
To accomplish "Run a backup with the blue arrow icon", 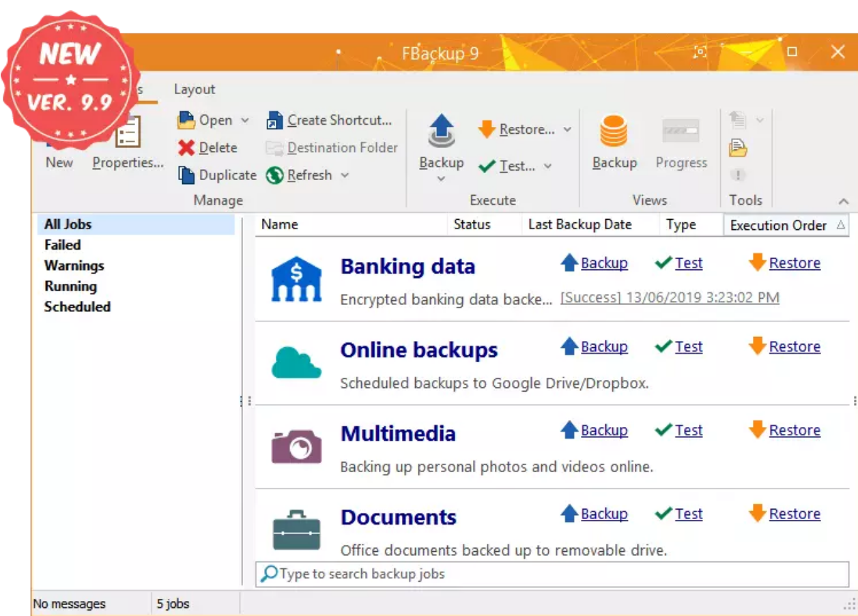I will (x=441, y=130).
